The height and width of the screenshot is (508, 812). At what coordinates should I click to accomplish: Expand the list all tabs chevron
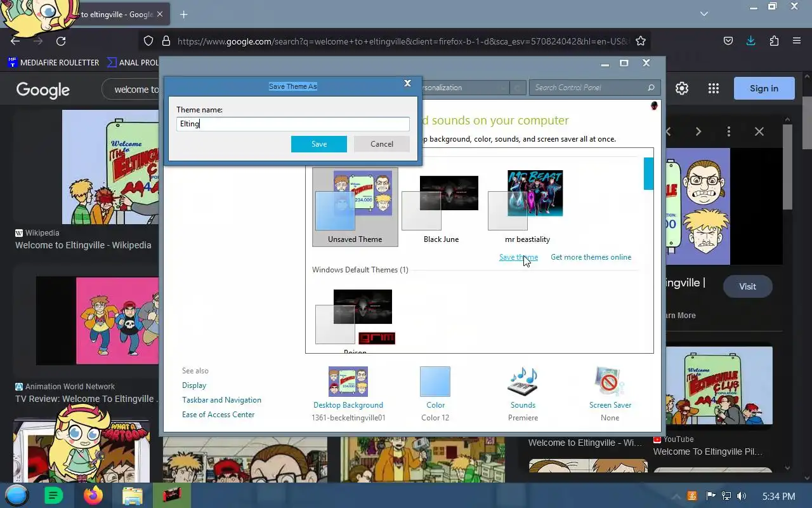(704, 13)
